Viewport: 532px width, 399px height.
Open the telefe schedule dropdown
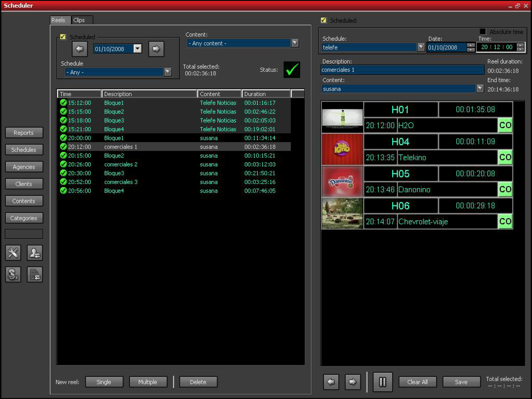(x=421, y=47)
